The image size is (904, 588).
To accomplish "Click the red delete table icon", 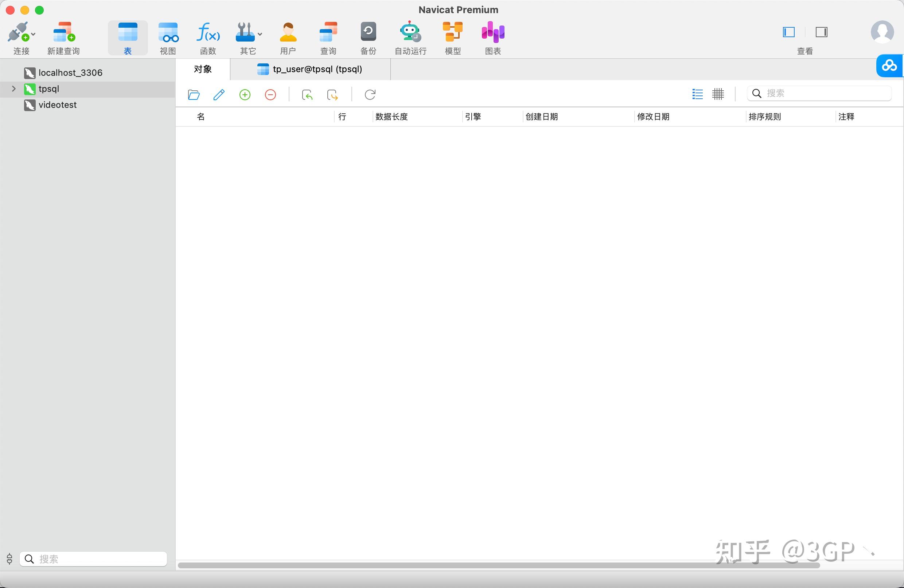I will [x=270, y=94].
